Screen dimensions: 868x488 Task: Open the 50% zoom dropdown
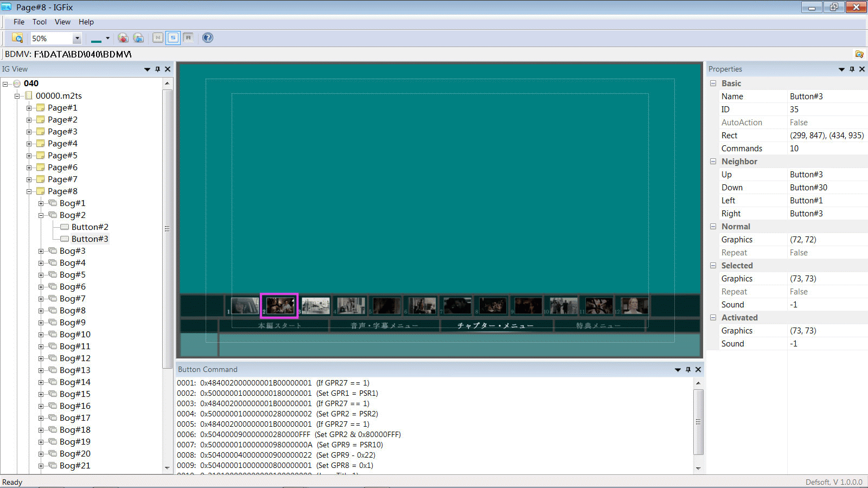coord(77,38)
